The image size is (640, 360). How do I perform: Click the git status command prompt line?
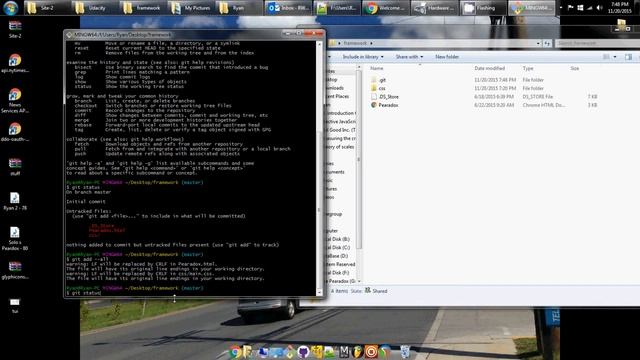tap(84, 293)
